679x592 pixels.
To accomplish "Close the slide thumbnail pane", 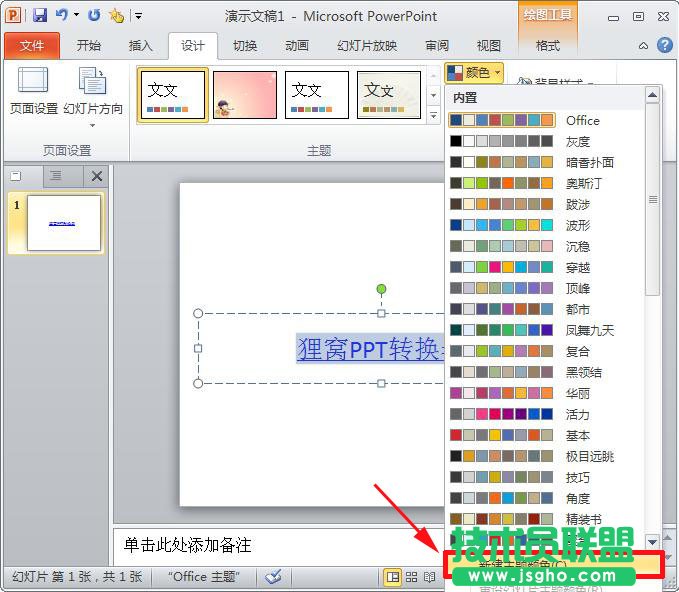I will point(97,176).
